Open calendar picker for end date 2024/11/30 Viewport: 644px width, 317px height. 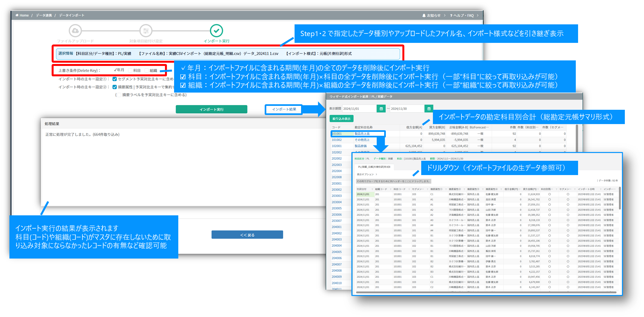tap(429, 109)
